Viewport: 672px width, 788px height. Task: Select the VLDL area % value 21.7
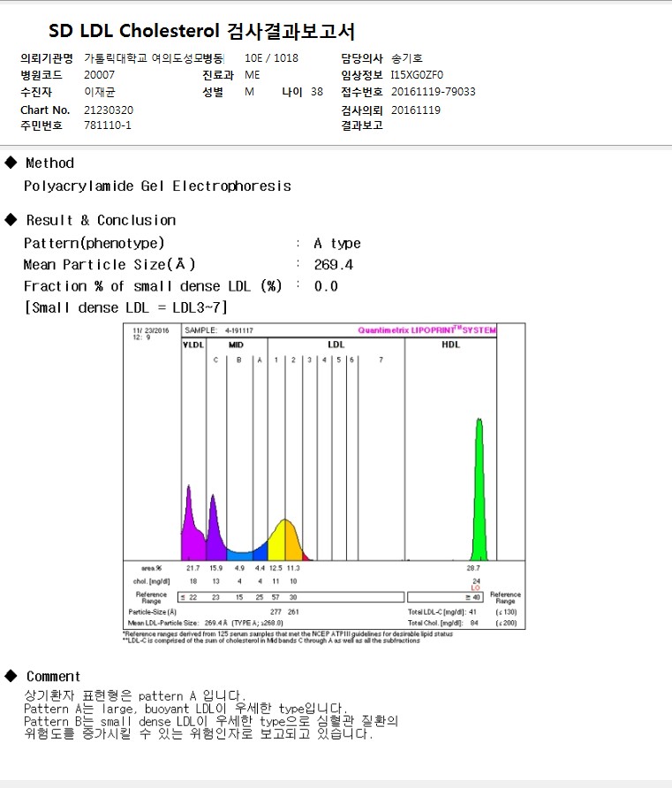pyautogui.click(x=193, y=568)
